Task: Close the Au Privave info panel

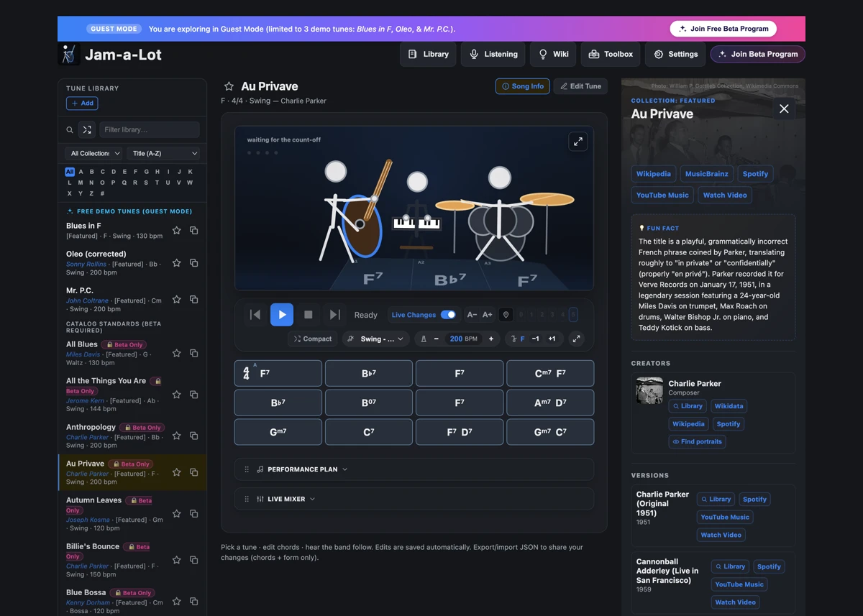Action: 784,109
